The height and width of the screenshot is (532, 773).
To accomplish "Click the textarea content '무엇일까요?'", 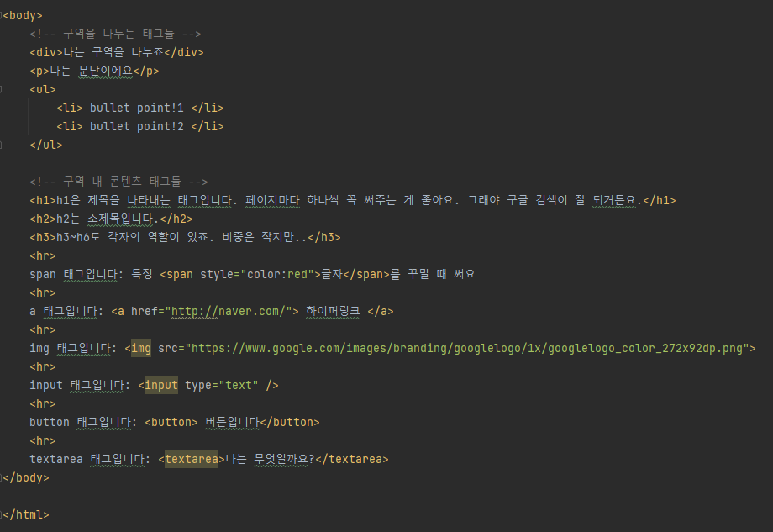I will pyautogui.click(x=284, y=460).
